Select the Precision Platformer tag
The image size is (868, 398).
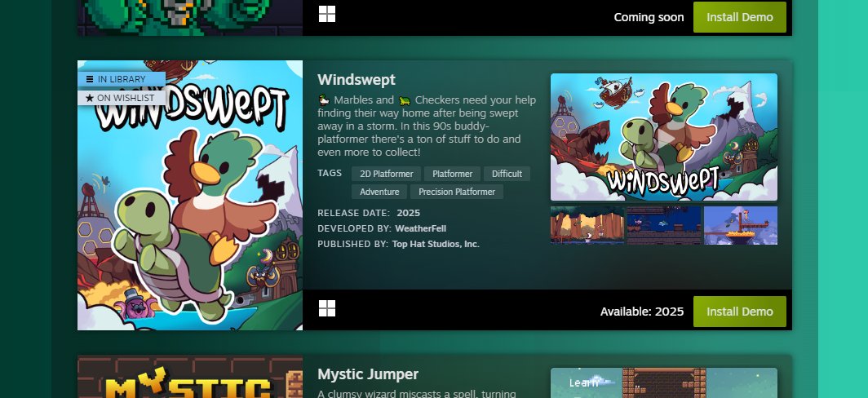point(457,192)
